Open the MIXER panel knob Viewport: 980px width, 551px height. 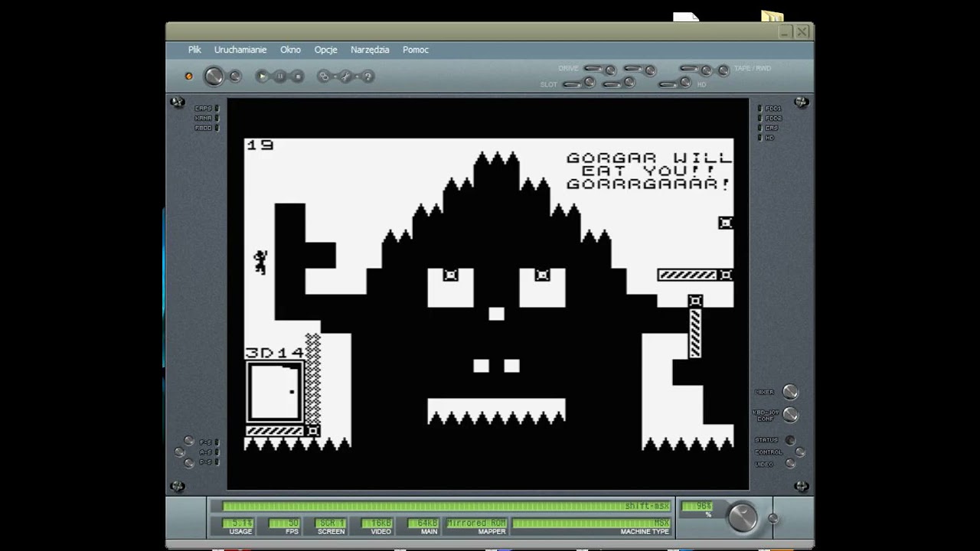click(791, 392)
